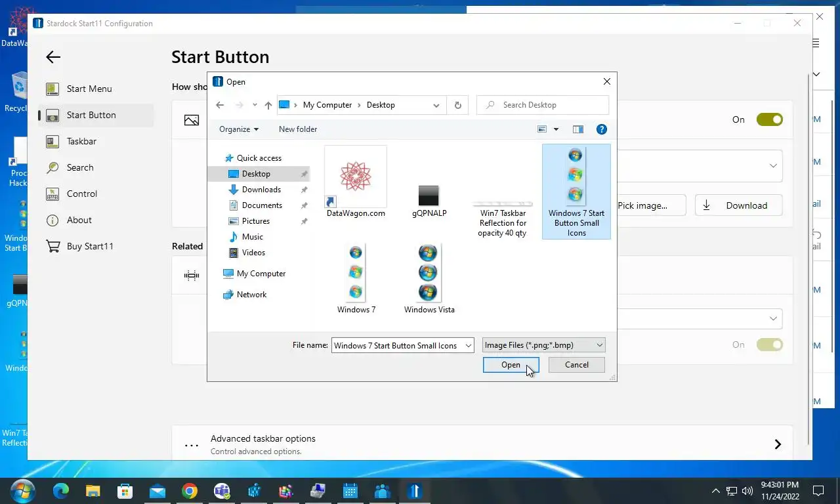Click the Windows Start orb on taskbar
The height and width of the screenshot is (504, 840).
click(22, 491)
